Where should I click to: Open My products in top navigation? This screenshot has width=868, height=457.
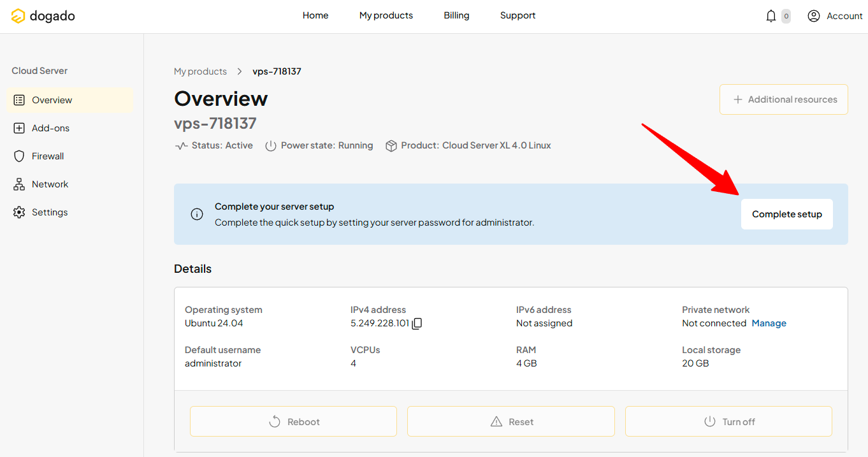pyautogui.click(x=386, y=15)
